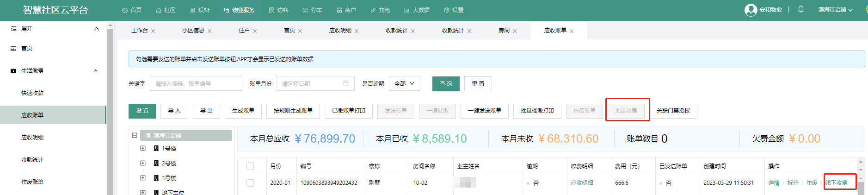Open the 物业服务 top menu
This screenshot has height=195, width=868.
[239, 10]
